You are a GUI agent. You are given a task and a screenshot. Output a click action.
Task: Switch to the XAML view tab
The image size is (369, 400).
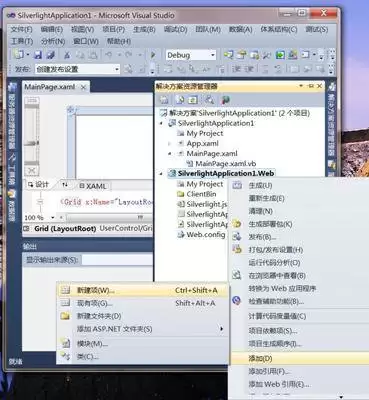pos(93,186)
